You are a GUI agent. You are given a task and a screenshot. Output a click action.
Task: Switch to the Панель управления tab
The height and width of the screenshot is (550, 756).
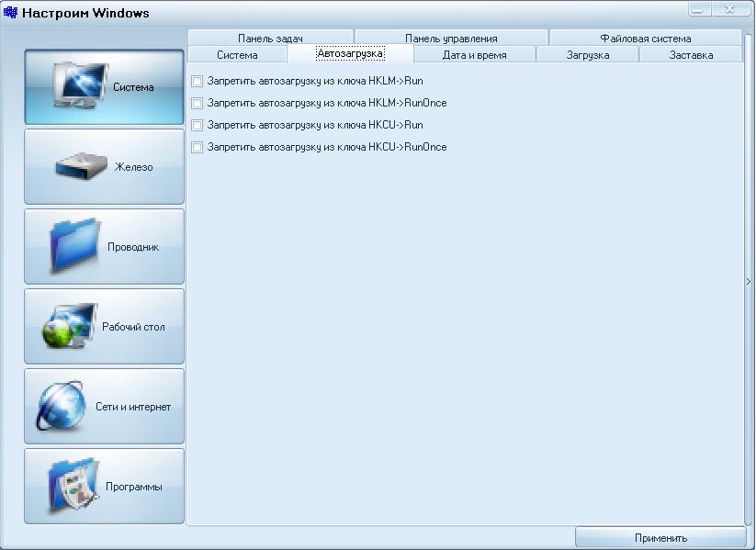[x=451, y=38]
